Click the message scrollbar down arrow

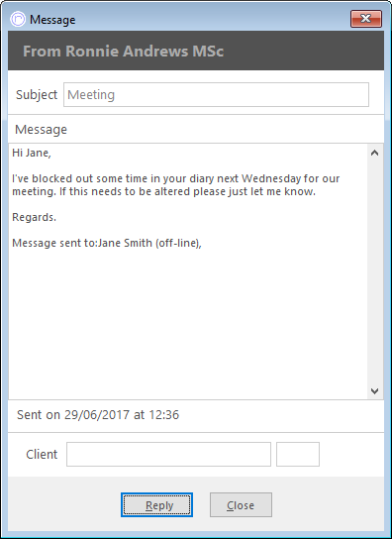[x=374, y=390]
